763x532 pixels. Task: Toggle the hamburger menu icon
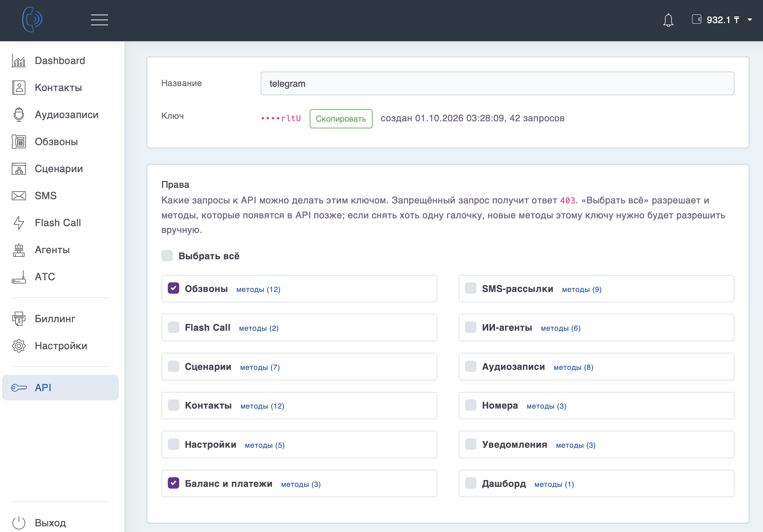(100, 20)
